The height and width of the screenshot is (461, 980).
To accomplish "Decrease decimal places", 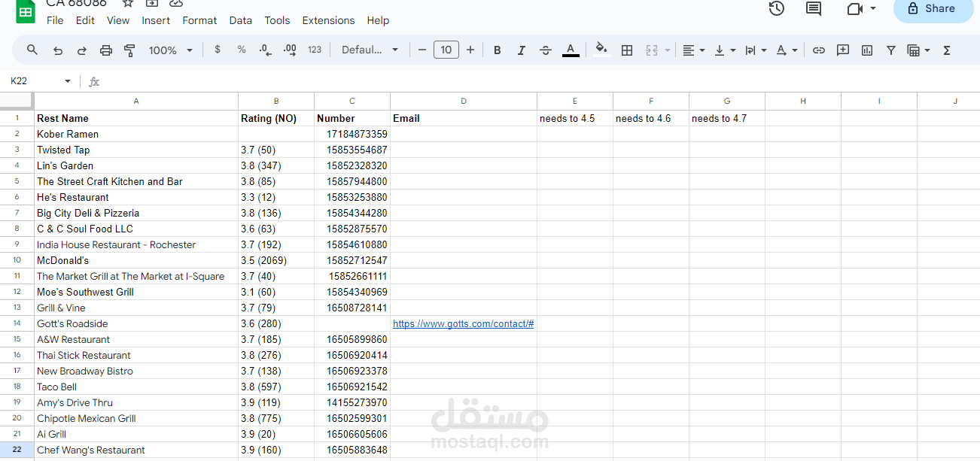I will click(x=265, y=50).
